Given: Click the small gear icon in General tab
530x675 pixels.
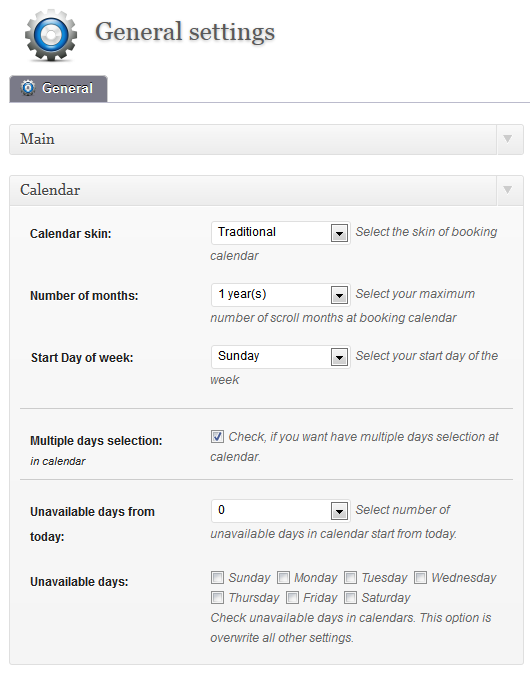Looking at the screenshot, I should (x=28, y=88).
